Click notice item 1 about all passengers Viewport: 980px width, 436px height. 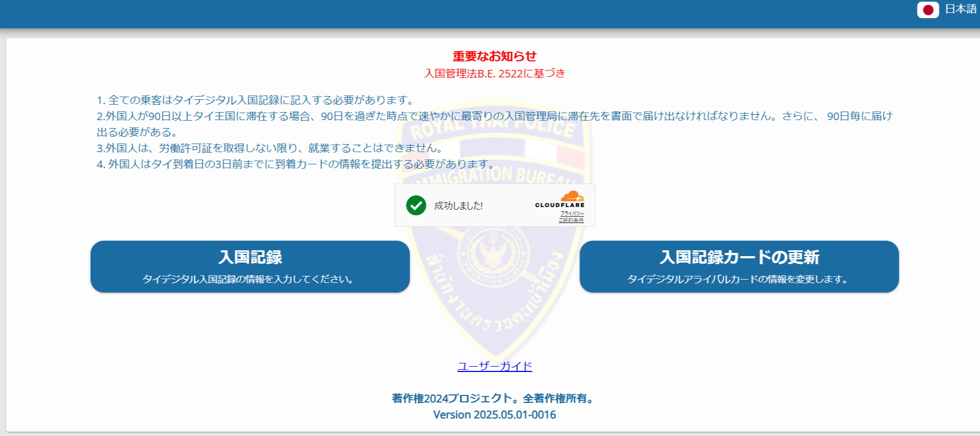(255, 100)
